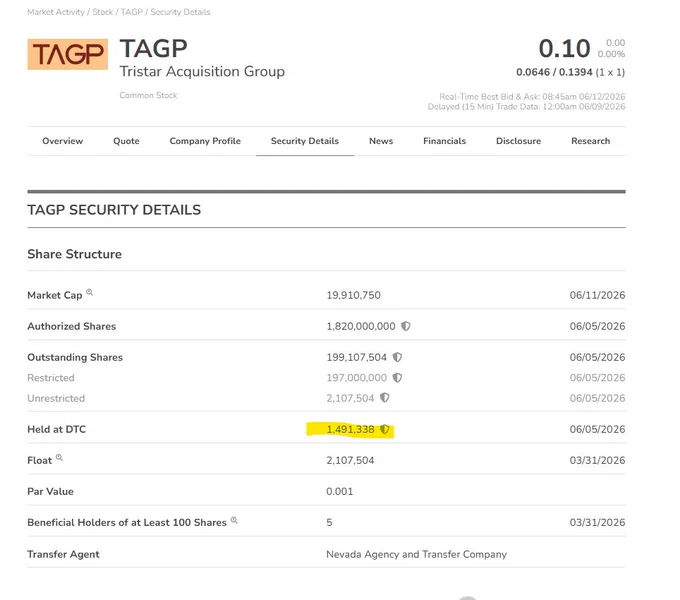Viewport: 680px width, 600px height.
Task: Click the Held at DTC label
Action: coord(56,429)
